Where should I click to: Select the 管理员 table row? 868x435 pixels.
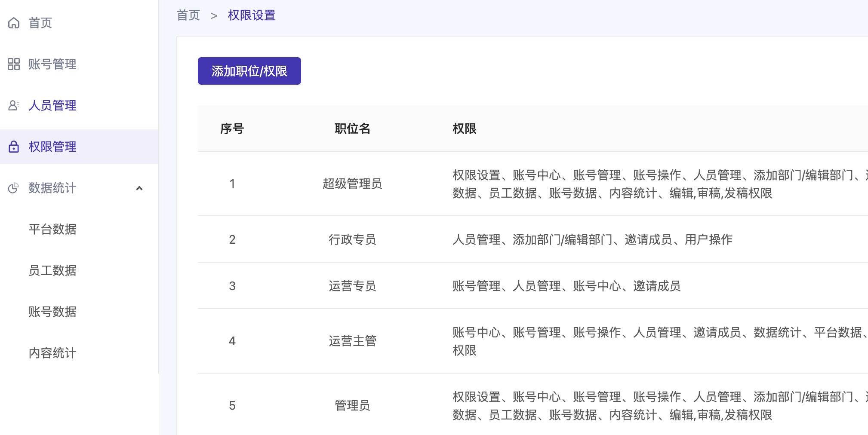(x=352, y=405)
